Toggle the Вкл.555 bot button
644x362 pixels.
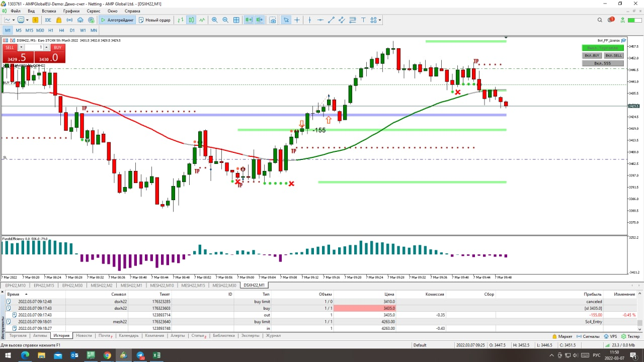coord(603,63)
